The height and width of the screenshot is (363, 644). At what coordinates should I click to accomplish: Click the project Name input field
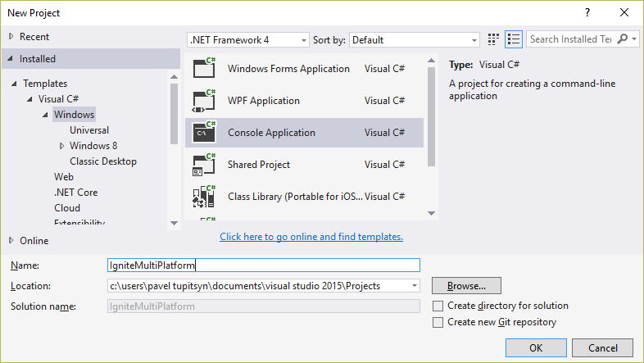coord(264,265)
